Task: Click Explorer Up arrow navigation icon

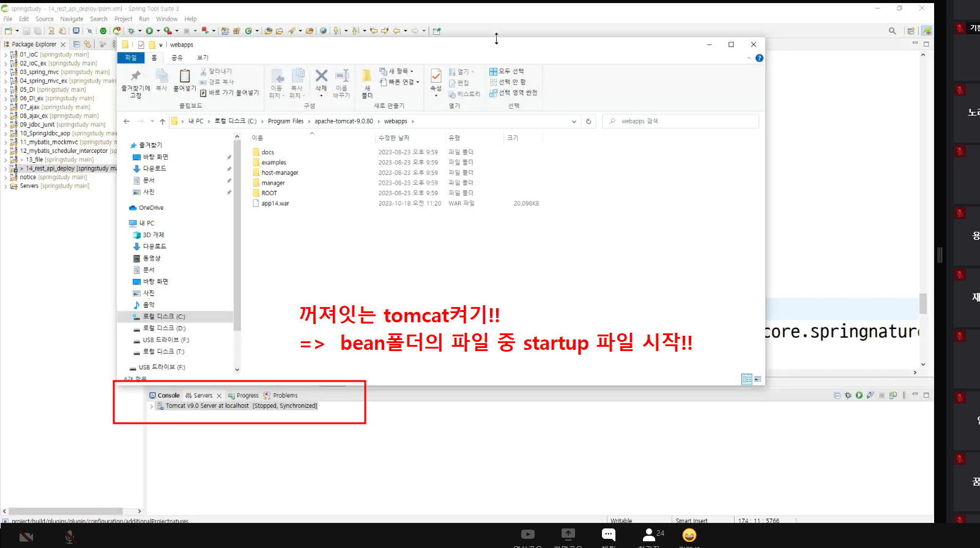Action: (162, 121)
